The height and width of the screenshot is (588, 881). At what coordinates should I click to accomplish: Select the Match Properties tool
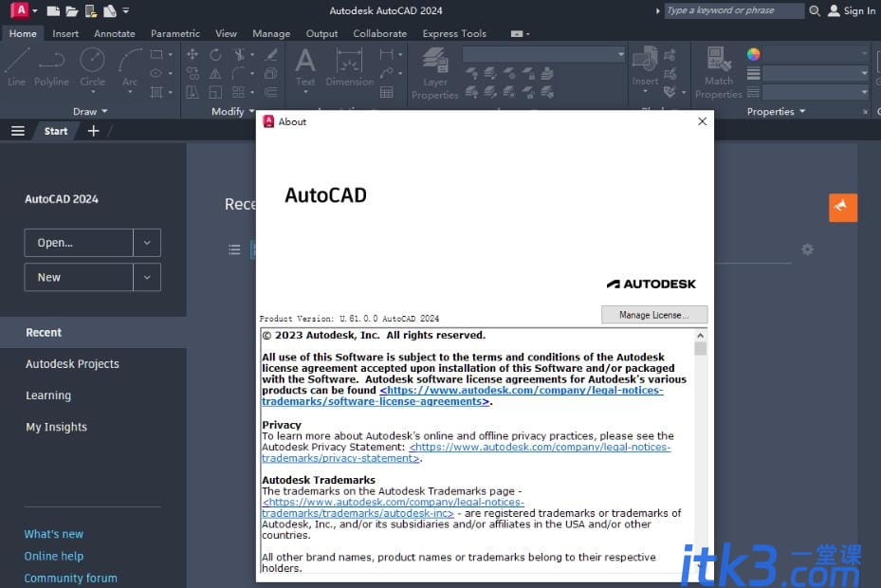click(719, 74)
